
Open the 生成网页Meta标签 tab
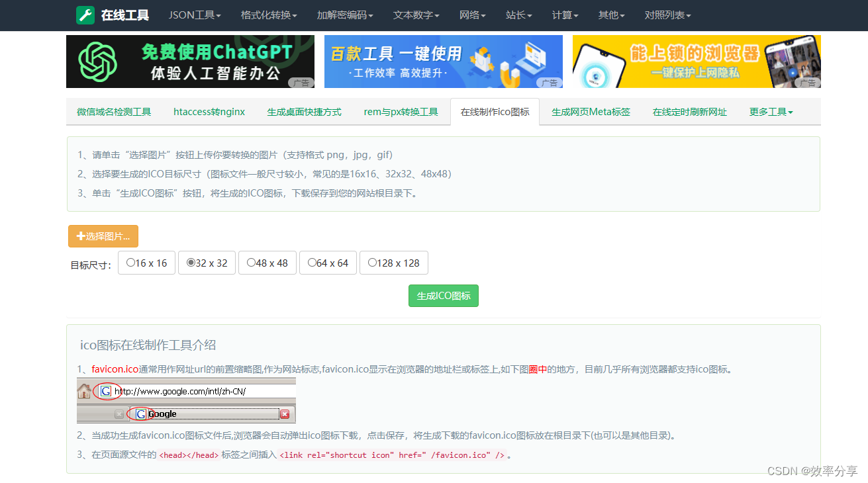[591, 112]
